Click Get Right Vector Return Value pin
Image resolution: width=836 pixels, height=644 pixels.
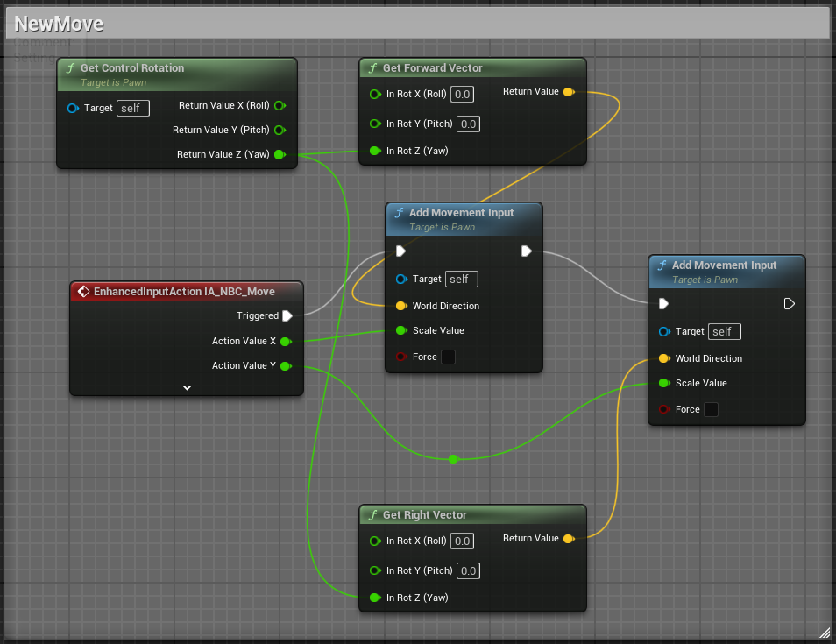tap(569, 539)
